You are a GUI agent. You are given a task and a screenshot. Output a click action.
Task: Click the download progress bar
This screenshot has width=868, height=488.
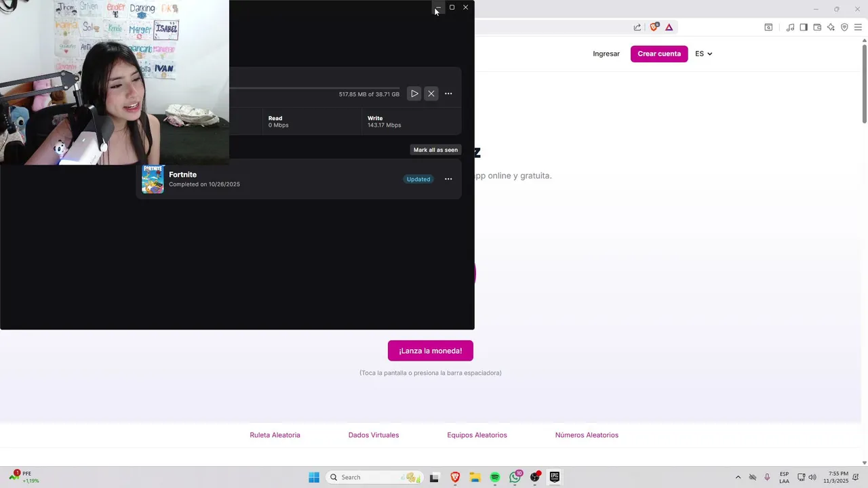[314, 88]
